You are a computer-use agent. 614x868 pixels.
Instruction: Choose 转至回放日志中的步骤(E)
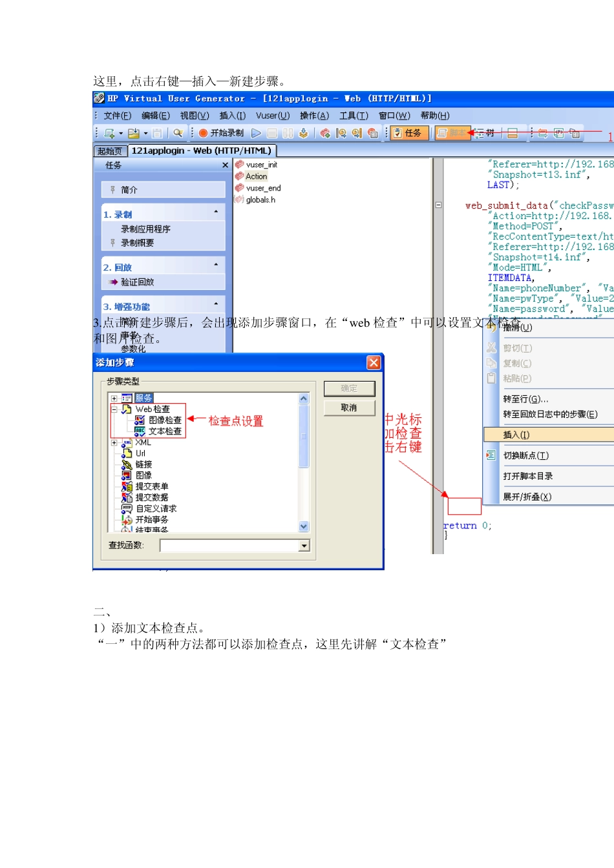(549, 415)
